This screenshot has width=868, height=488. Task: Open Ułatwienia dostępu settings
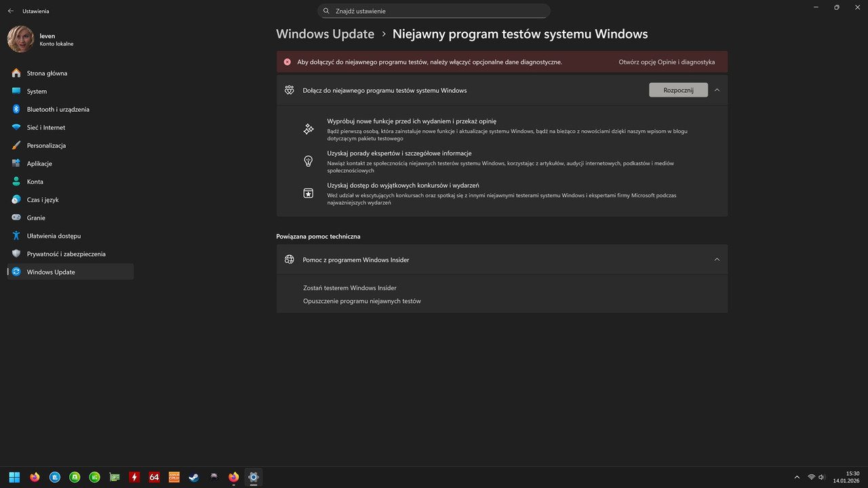tap(71, 236)
